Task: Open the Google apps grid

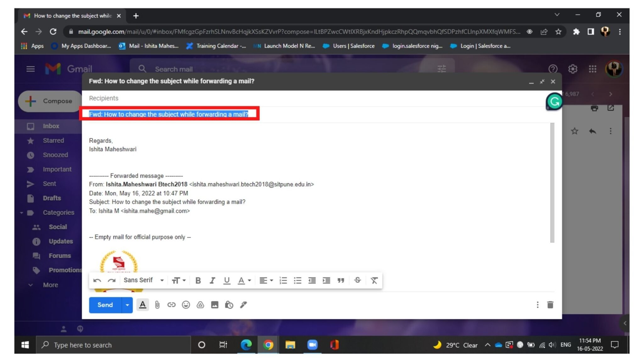Action: pos(592,69)
